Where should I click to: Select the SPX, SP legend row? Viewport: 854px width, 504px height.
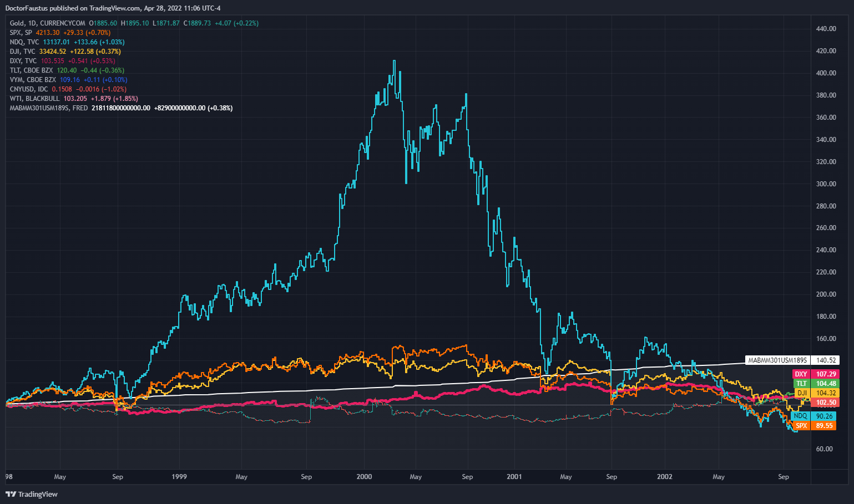(x=60, y=33)
